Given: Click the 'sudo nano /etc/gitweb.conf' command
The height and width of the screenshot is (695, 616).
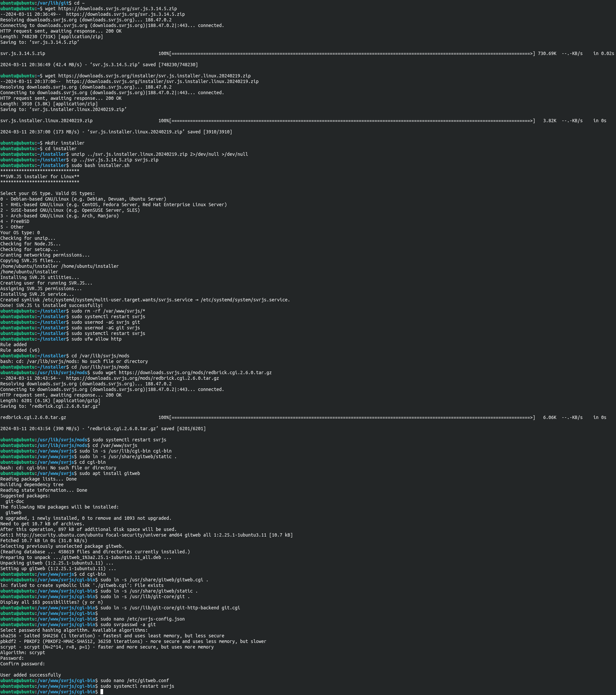Looking at the screenshot, I should [x=135, y=681].
